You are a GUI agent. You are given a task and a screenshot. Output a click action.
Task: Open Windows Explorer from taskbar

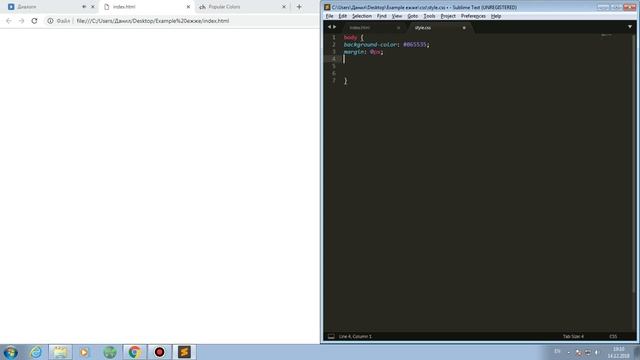coord(60,352)
